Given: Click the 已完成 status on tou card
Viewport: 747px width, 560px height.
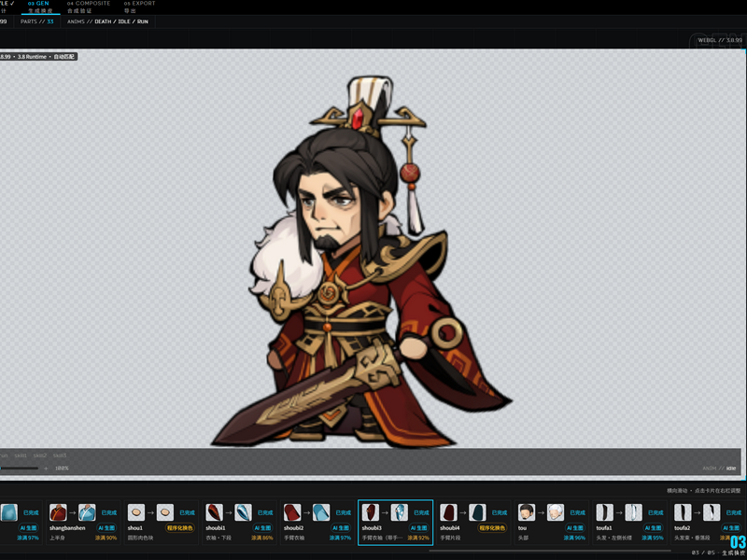Looking at the screenshot, I should pyautogui.click(x=578, y=512).
